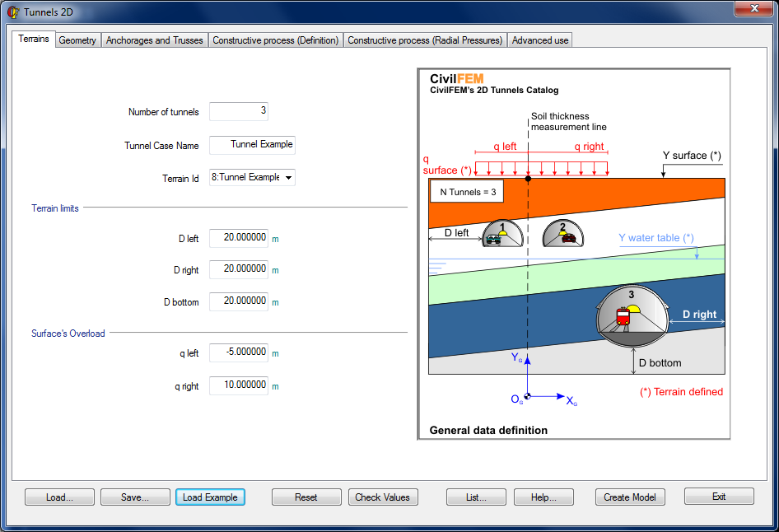Click the global origin marker in diagram
779x532 pixels.
pos(527,396)
